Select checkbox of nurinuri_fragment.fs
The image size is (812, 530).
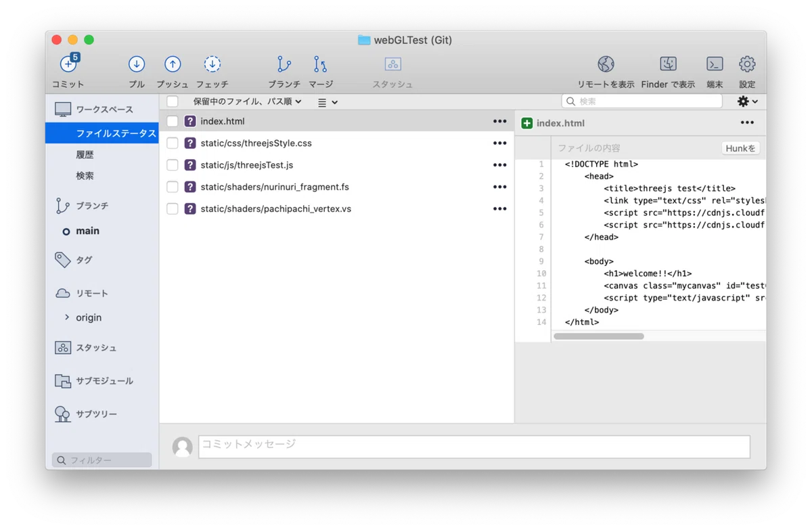pos(173,187)
